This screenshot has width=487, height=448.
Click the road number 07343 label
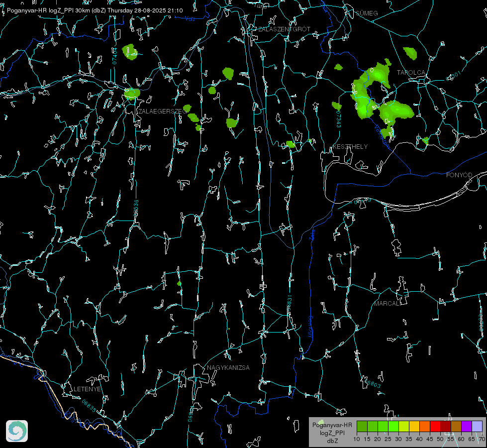tap(339, 119)
